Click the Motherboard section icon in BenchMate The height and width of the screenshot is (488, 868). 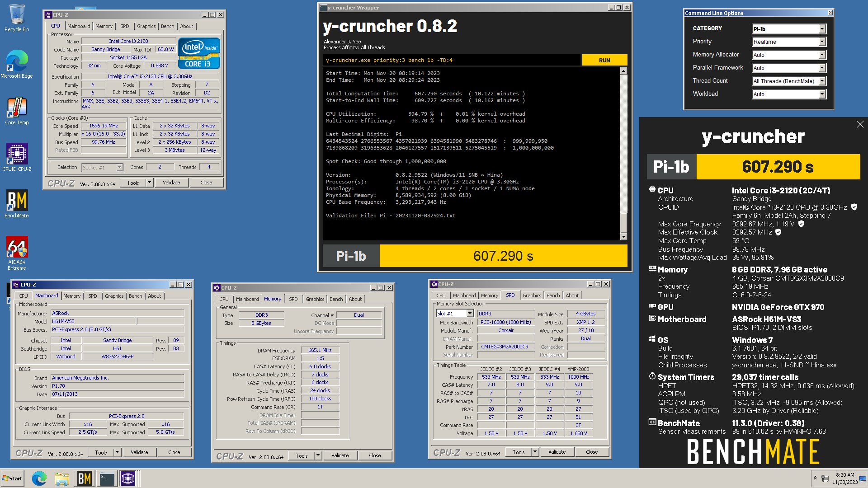(652, 319)
